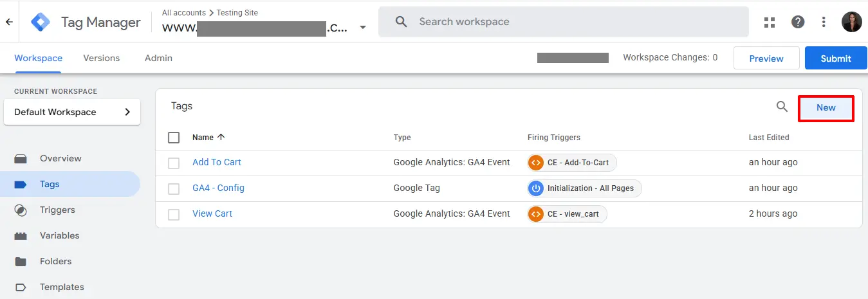The height and width of the screenshot is (299, 868).
Task: Open the View Cart tag link
Action: [x=212, y=213]
